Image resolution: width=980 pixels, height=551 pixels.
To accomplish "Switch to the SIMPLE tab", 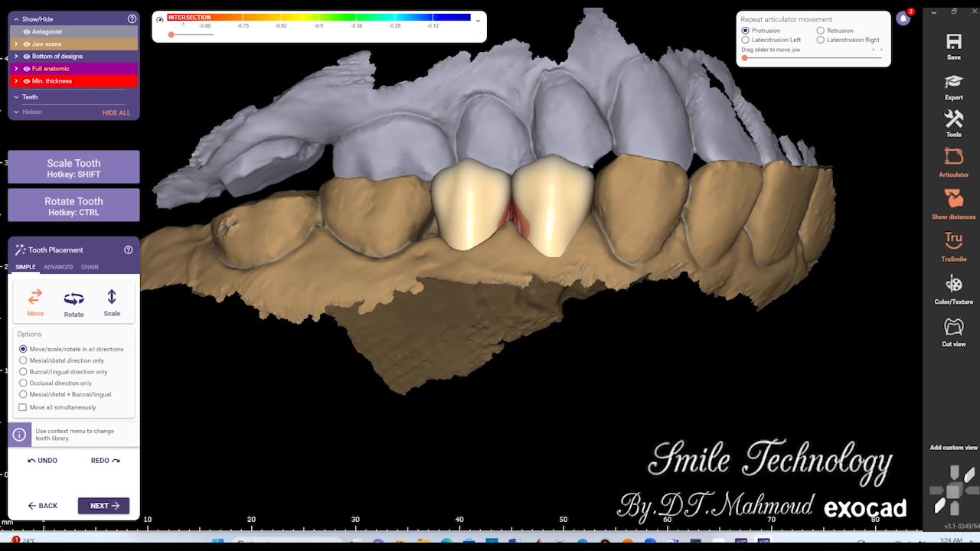I will (x=25, y=267).
